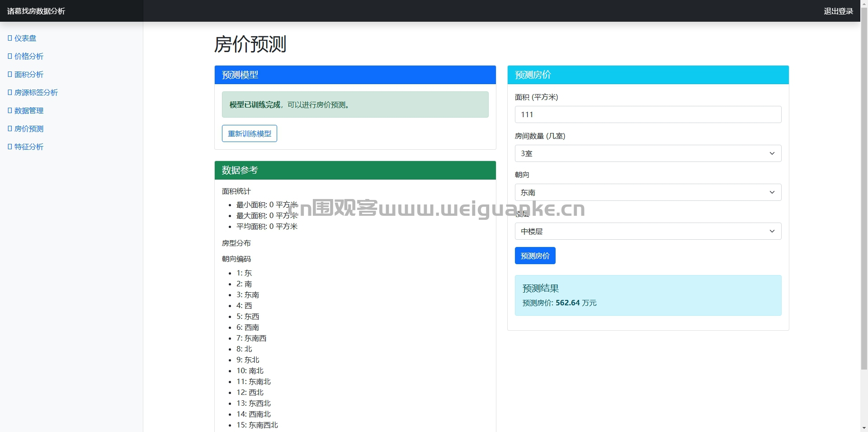This screenshot has width=868, height=432.
Task: Click the placeholder icon beside 仪表盘
Action: (10, 38)
